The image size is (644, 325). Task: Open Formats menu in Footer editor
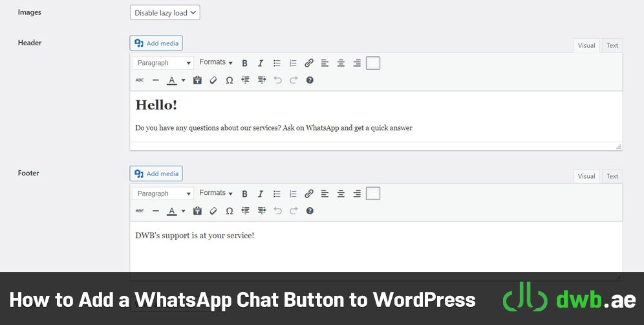tap(216, 193)
